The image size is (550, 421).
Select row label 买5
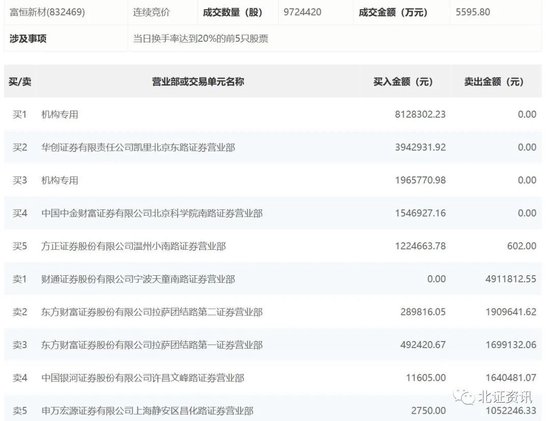pyautogui.click(x=20, y=246)
